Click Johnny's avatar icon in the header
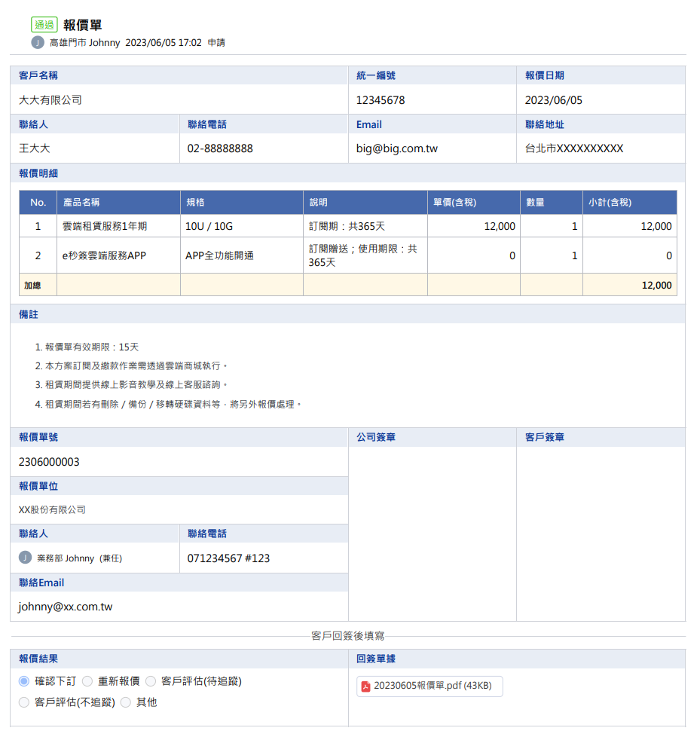Screen dimensions: 700x737 38,42
